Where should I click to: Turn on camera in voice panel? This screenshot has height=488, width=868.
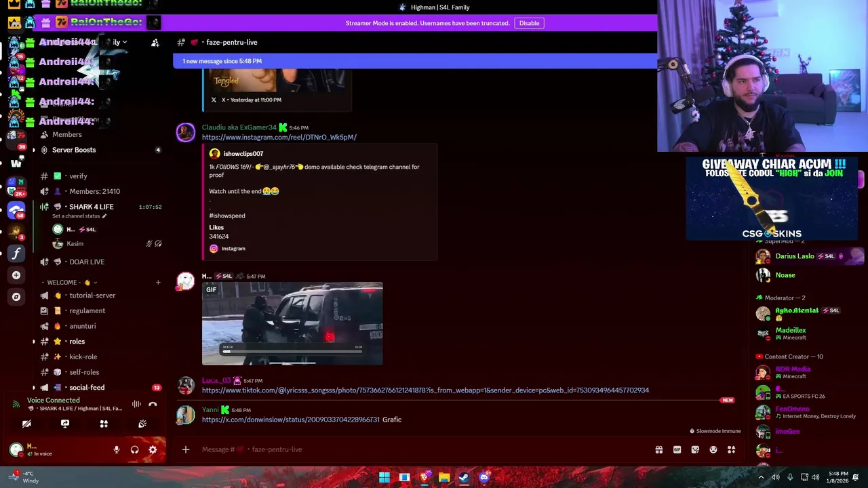26,424
